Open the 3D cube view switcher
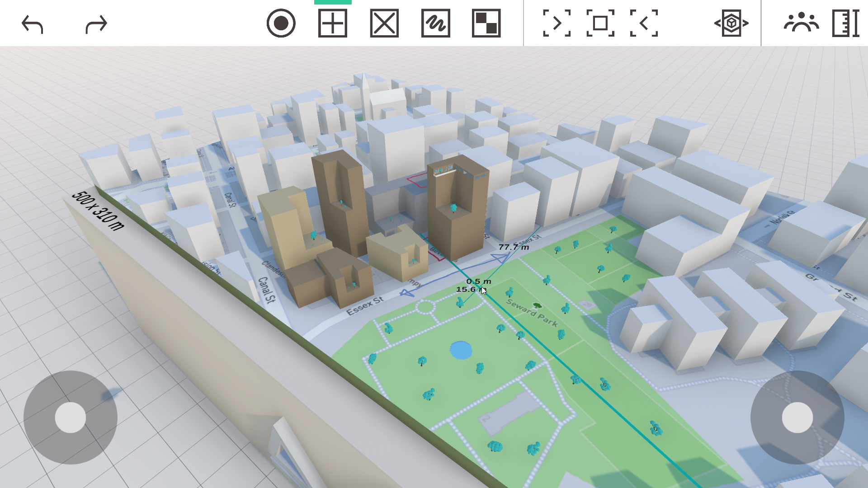Image resolution: width=868 pixels, height=488 pixels. [x=731, y=23]
